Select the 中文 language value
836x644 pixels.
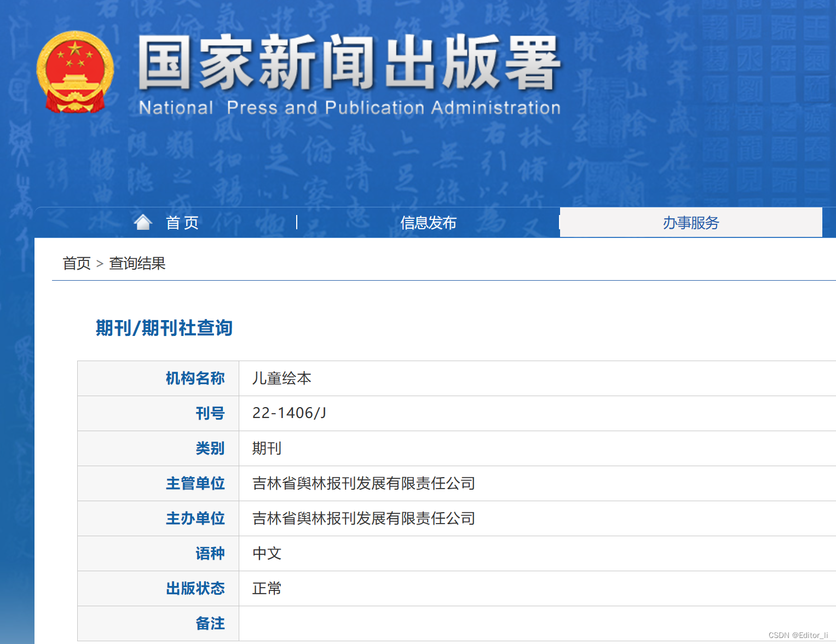267,554
